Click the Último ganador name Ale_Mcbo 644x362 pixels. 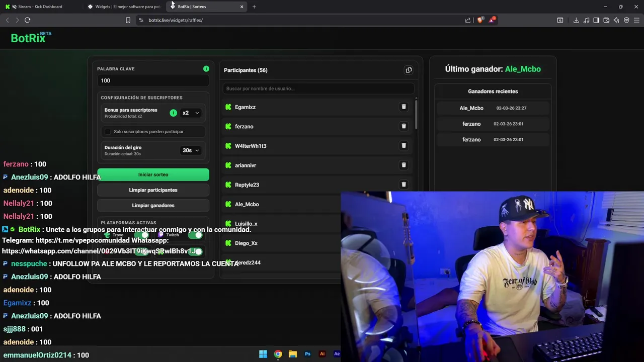coord(523,69)
